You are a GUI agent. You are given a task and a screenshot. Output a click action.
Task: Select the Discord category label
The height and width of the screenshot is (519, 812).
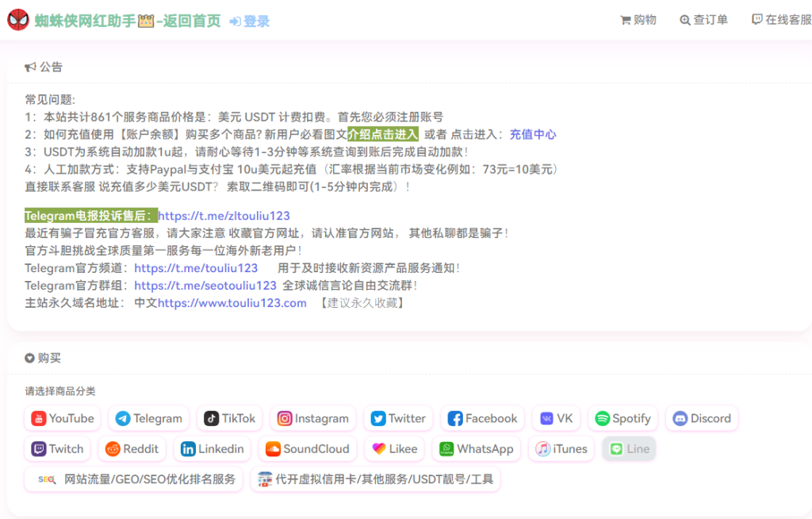(x=710, y=418)
